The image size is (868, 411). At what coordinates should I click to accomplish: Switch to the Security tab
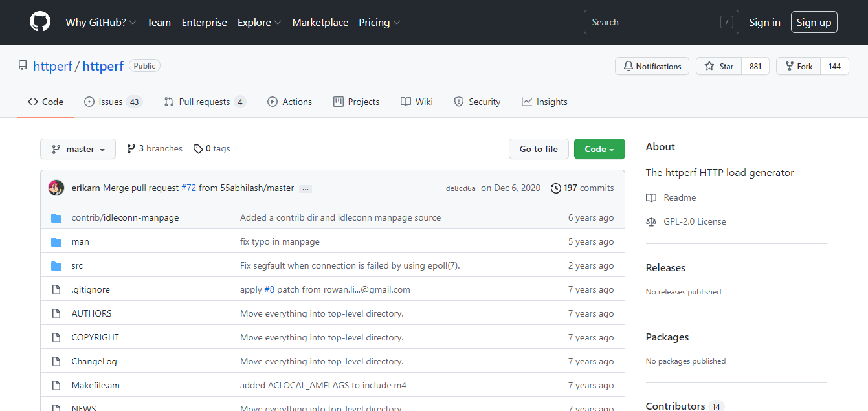[478, 102]
